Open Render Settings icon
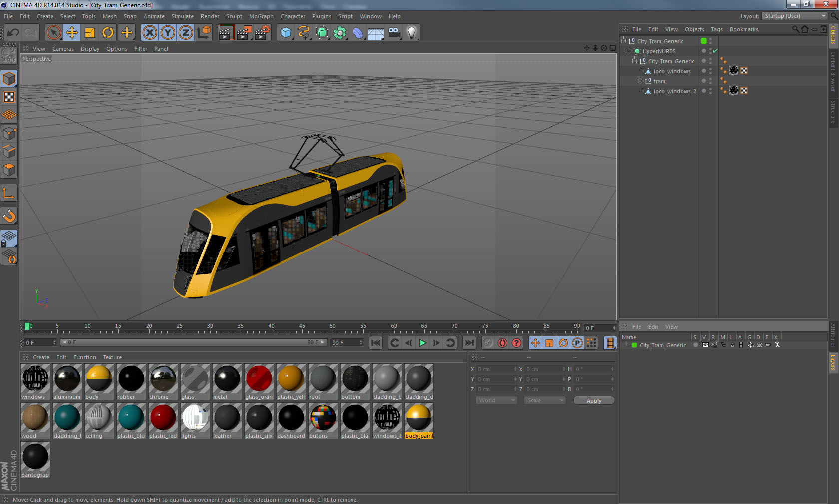This screenshot has height=504, width=839. [x=262, y=33]
